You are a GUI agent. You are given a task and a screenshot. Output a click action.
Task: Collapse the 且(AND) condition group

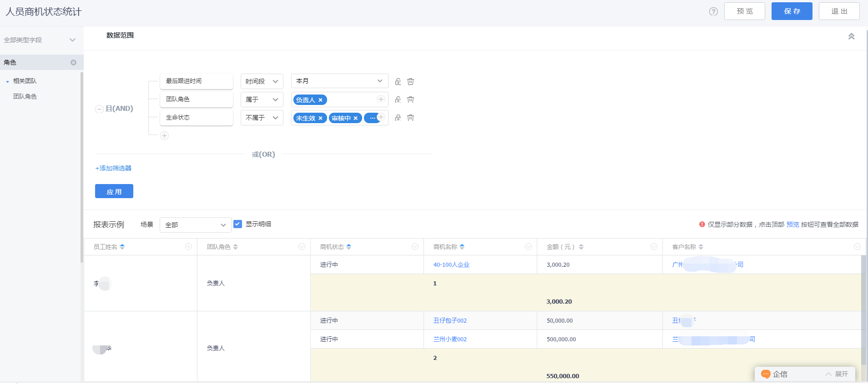point(99,109)
